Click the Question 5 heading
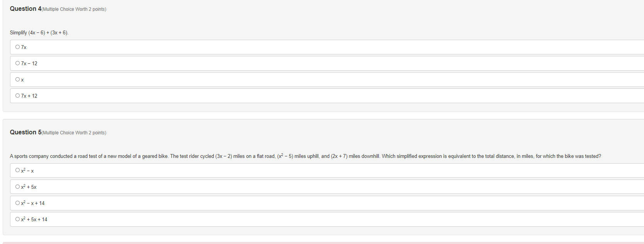 (25, 132)
